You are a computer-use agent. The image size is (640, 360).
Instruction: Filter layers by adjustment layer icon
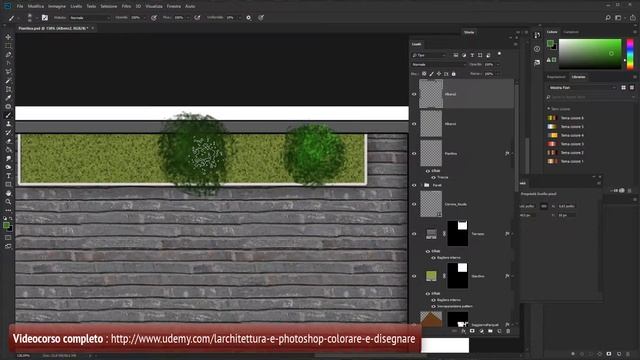464,55
